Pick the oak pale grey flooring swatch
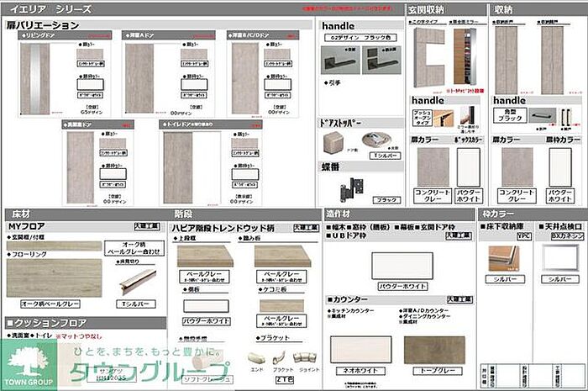The height and width of the screenshot is (391, 588). [53, 277]
